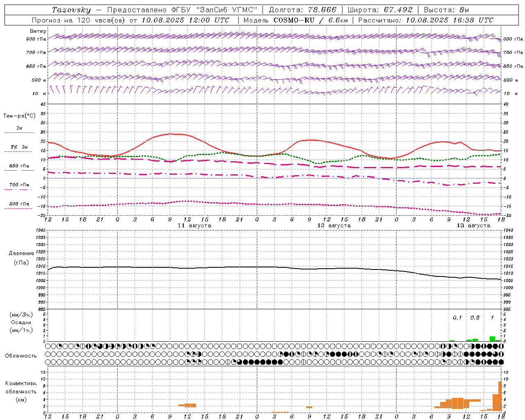Click the dashed line sample under 'Td 2м'
The height and width of the screenshot is (420, 525).
(x=18, y=152)
